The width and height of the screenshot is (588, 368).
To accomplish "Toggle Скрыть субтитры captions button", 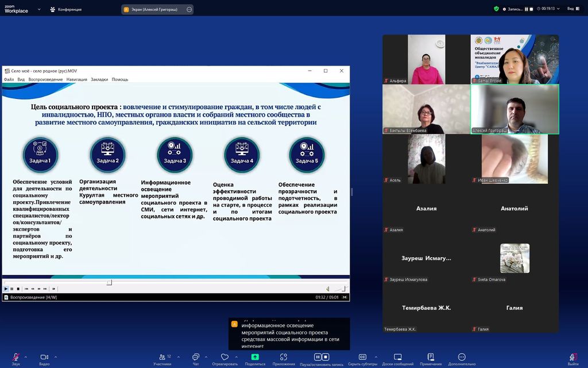I will pyautogui.click(x=362, y=357).
